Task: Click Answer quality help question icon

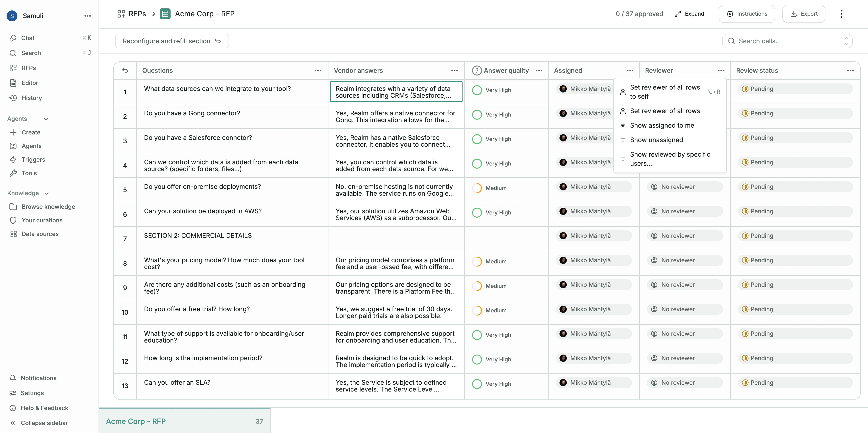Action: tap(476, 71)
